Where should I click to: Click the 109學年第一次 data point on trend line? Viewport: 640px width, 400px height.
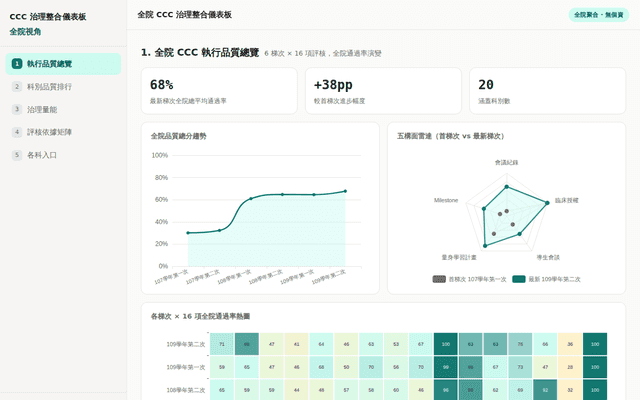(314, 195)
